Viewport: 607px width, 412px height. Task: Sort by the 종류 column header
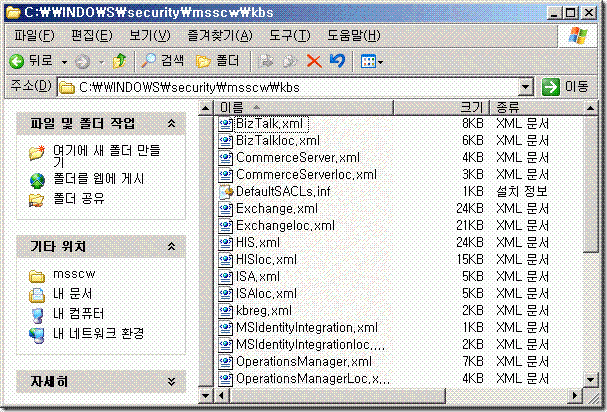tap(537, 107)
